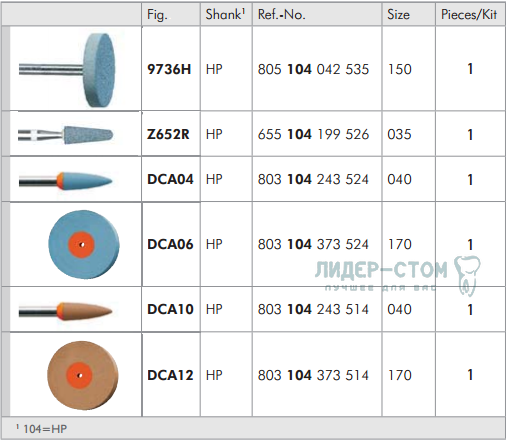Click reference number '803 104 373 514'
The image size is (507, 440).
point(313,375)
